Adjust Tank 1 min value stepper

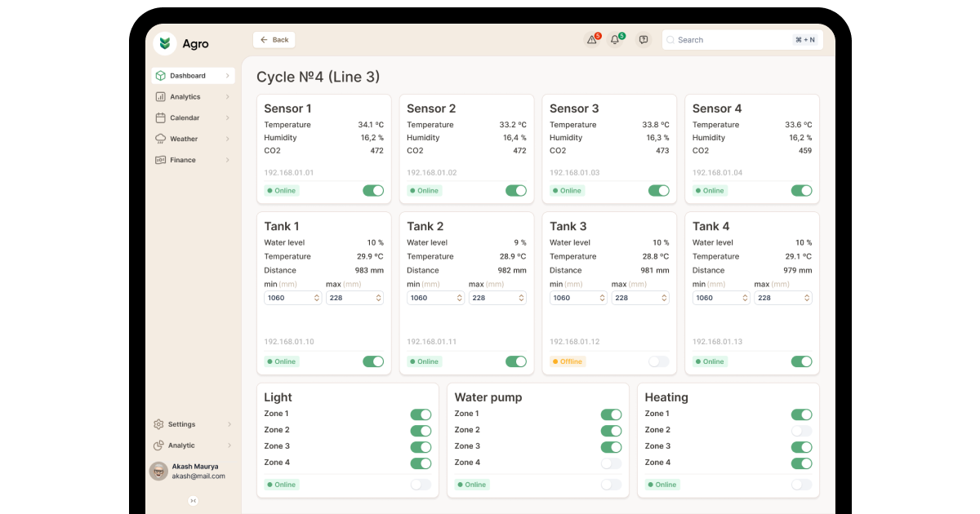click(317, 298)
